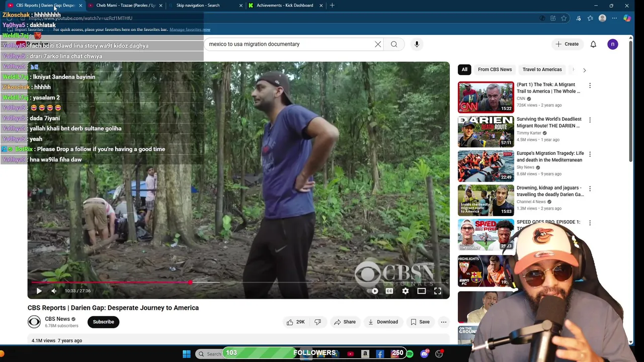The height and width of the screenshot is (362, 644).
Task: Switch to Achievements Kick Dashboard tab
Action: pyautogui.click(x=285, y=6)
